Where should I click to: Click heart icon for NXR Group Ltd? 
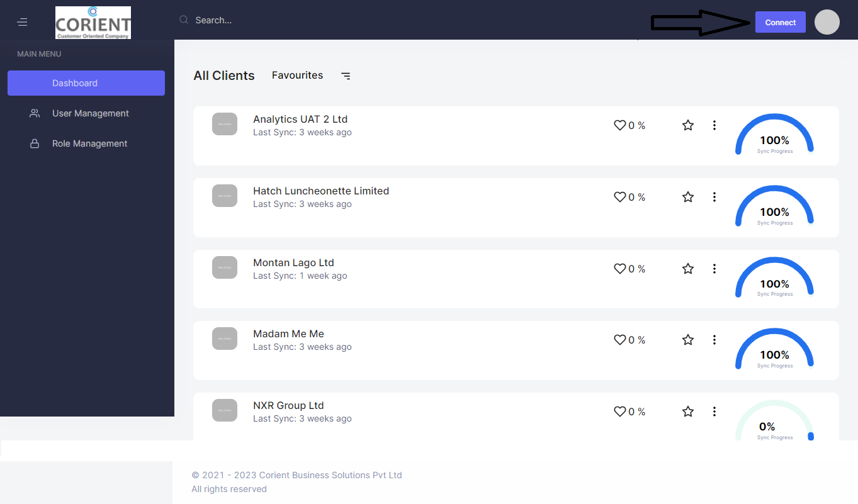click(619, 412)
